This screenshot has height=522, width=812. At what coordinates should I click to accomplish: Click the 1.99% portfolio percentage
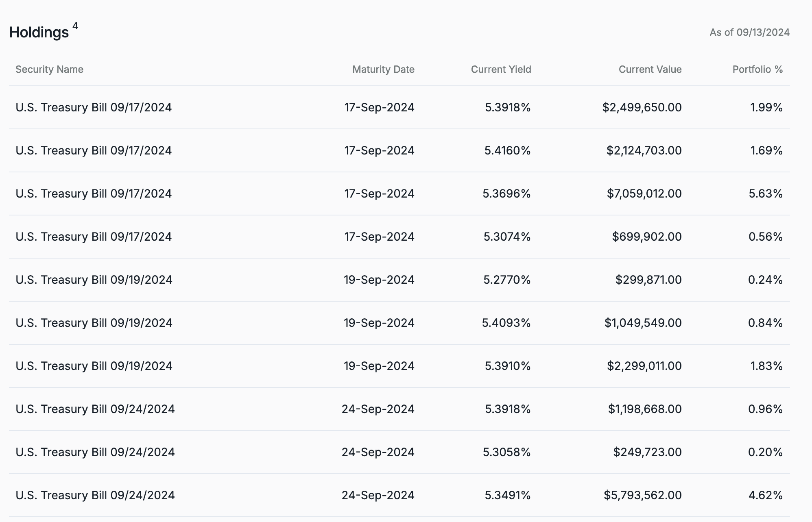tap(766, 107)
